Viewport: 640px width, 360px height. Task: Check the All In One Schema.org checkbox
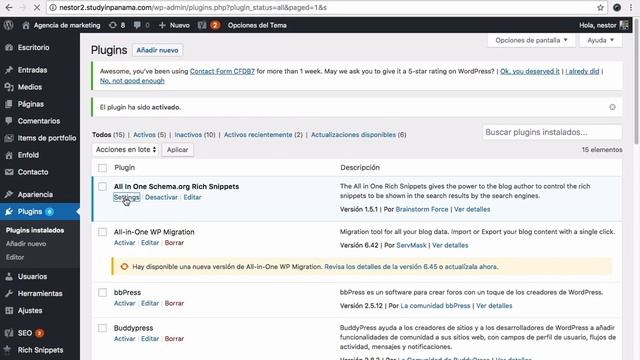click(x=102, y=187)
